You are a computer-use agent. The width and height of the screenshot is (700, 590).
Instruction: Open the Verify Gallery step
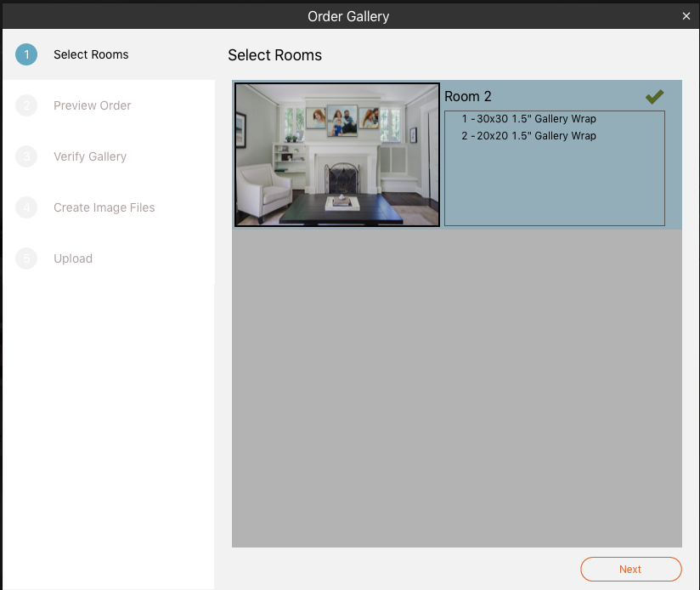tap(90, 156)
